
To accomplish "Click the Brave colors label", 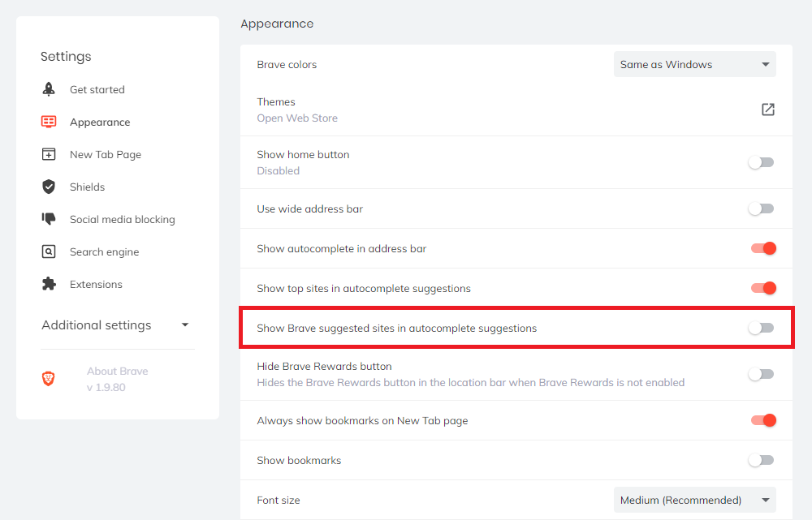I will [x=287, y=65].
